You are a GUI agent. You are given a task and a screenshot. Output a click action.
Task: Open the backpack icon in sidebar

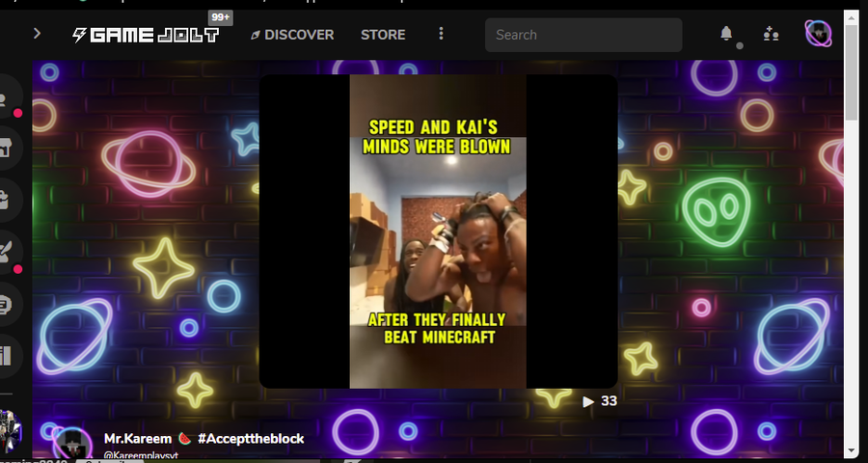pyautogui.click(x=6, y=201)
